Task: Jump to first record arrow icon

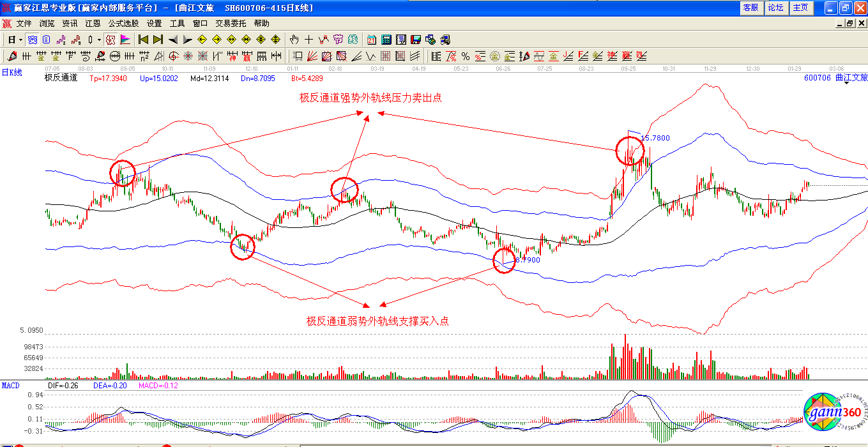Action: click(143, 40)
